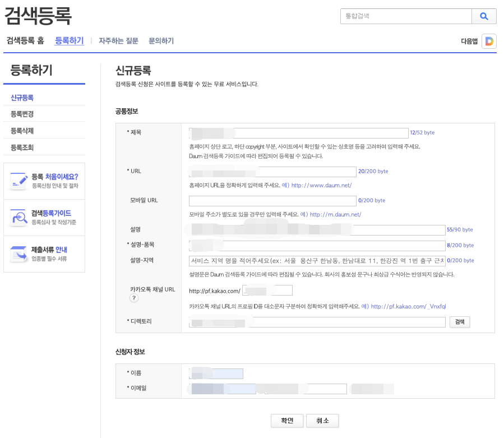Open 등록조회 in the left sidebar
504x438 pixels.
21,147
